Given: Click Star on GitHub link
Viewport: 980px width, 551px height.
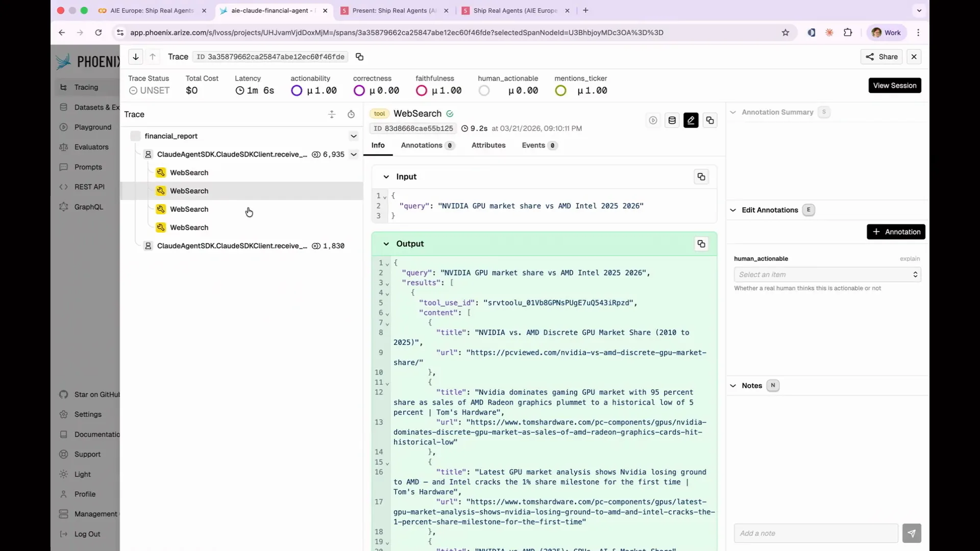Looking at the screenshot, I should 88,394.
